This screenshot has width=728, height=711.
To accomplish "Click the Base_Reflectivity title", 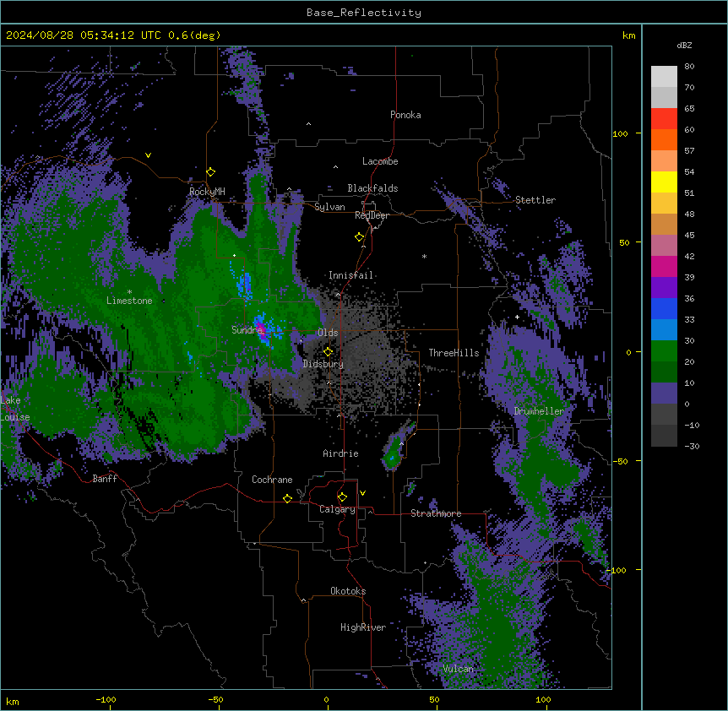I will [364, 13].
